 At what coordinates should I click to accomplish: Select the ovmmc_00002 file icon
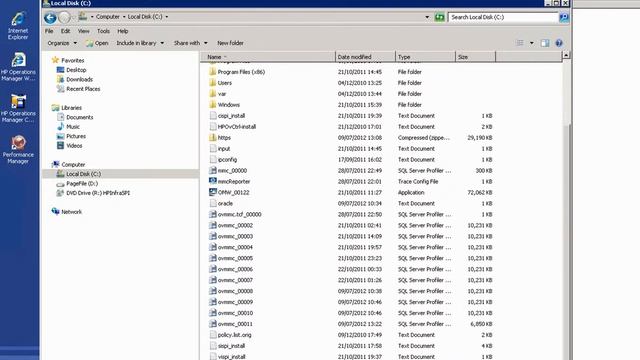[x=213, y=225]
